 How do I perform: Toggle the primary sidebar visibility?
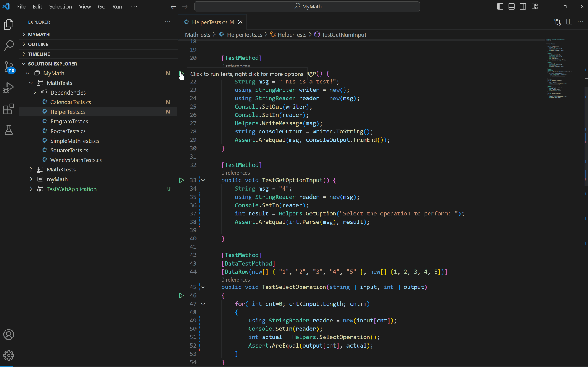[x=500, y=6]
